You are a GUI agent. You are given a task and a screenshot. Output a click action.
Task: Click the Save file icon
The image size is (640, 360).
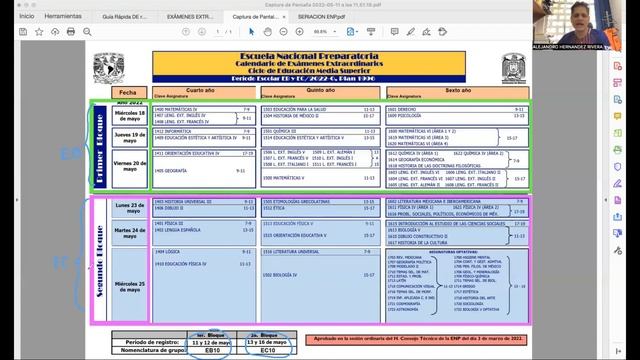23,32
